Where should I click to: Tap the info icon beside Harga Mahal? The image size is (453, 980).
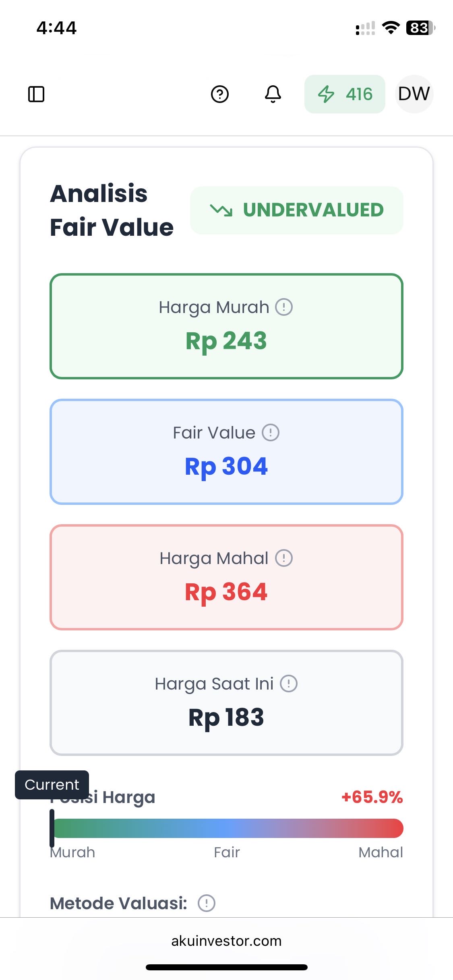284,558
